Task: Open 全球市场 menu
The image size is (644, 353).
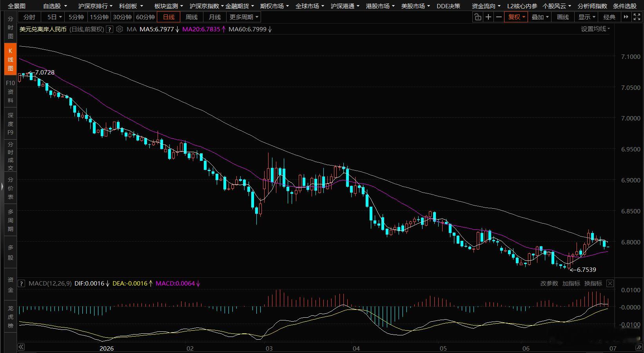Action: coord(310,6)
